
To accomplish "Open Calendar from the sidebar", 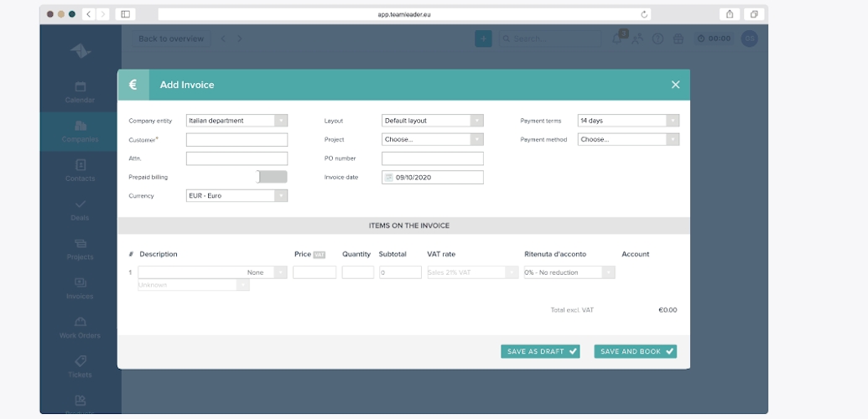I will coord(81,92).
